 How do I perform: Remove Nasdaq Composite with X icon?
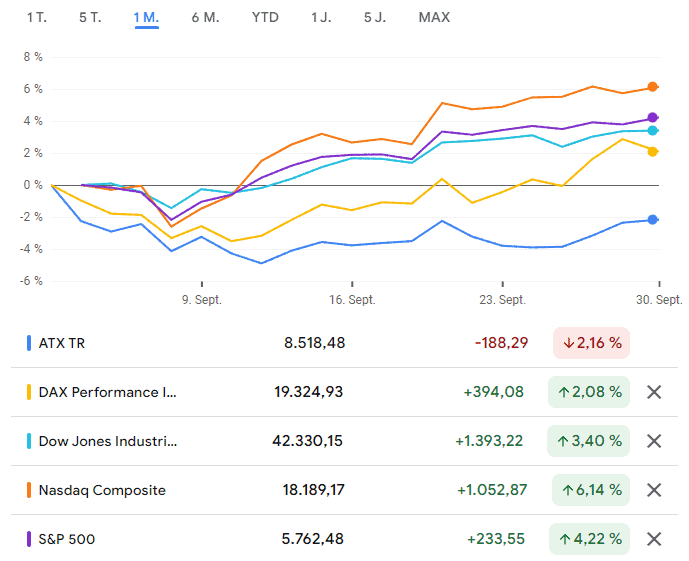[x=654, y=490]
